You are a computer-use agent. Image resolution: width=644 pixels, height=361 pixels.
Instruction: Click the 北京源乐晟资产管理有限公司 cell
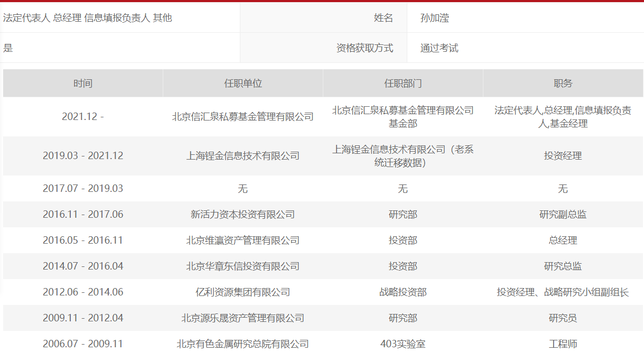tap(243, 318)
